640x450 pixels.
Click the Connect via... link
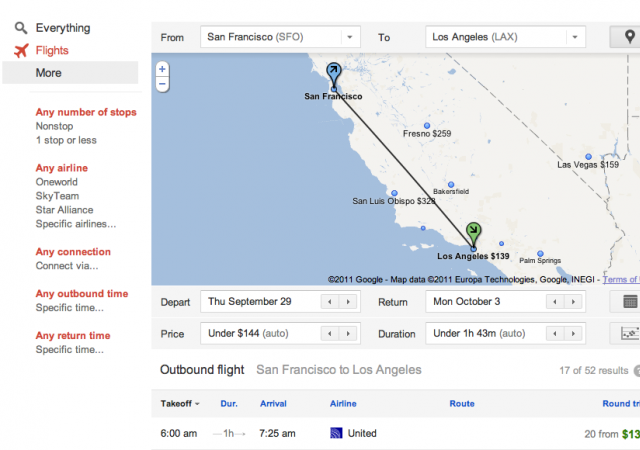click(67, 266)
